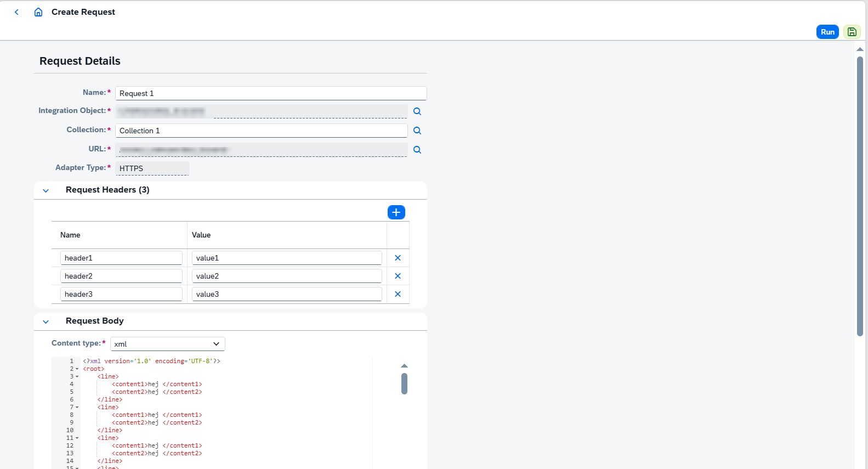Click the Value column header
Image resolution: width=868 pixels, height=469 pixels.
[201, 235]
